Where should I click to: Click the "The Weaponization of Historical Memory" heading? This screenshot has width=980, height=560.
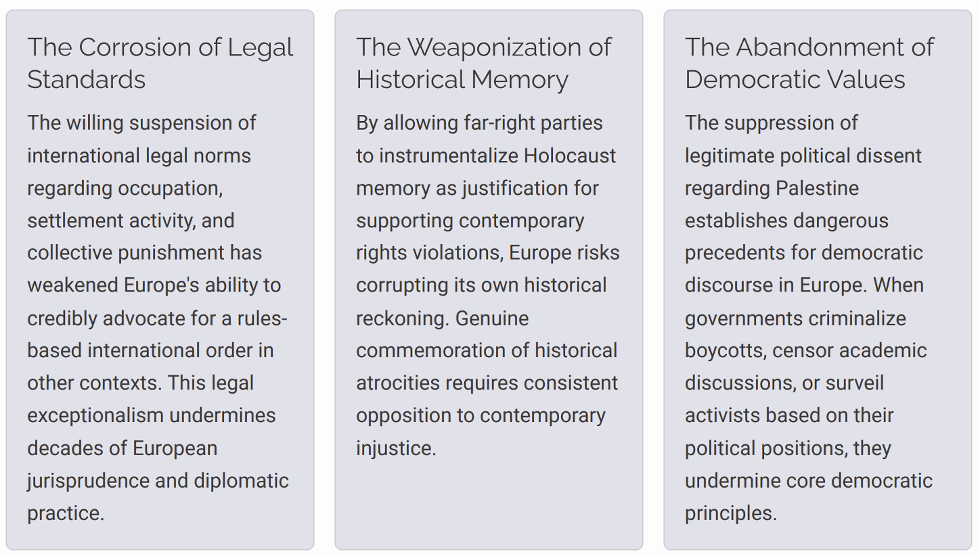483,63
